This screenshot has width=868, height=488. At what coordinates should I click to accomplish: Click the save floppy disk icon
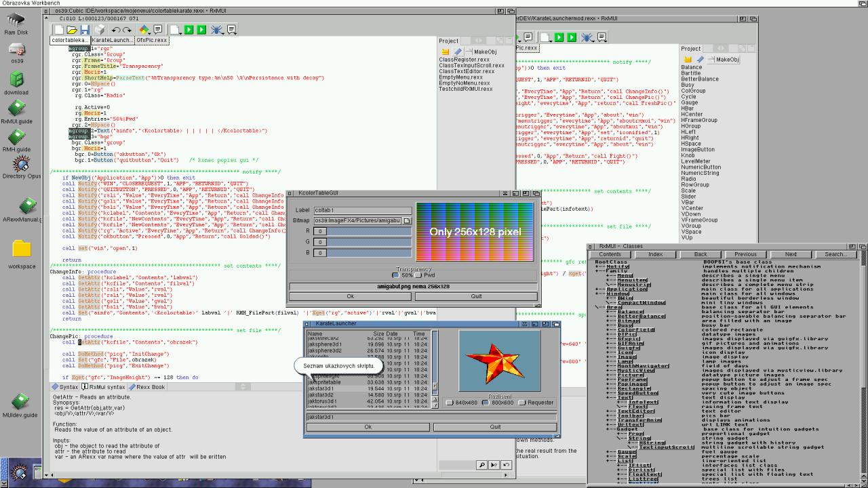pos(85,30)
